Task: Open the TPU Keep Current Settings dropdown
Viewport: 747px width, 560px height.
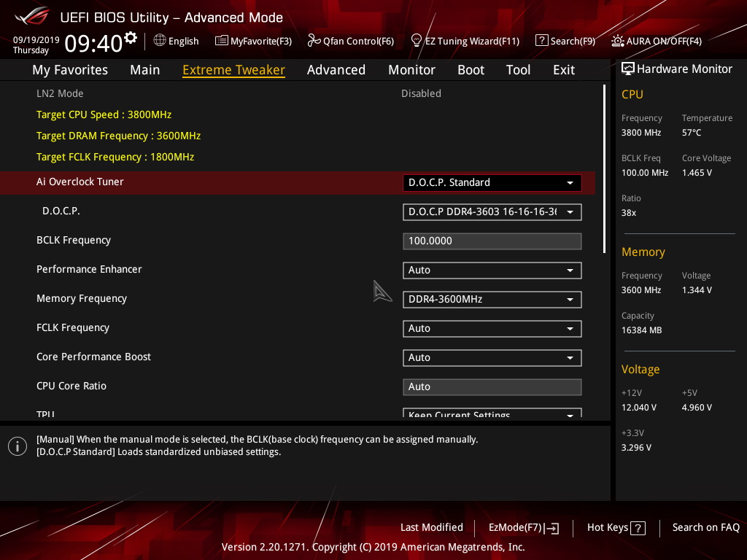Action: click(x=492, y=413)
